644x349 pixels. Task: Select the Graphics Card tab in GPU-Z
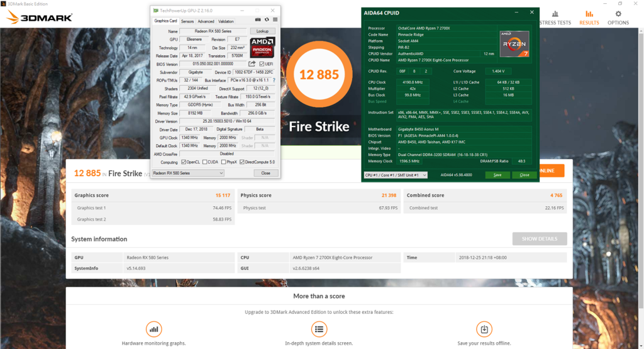(165, 21)
